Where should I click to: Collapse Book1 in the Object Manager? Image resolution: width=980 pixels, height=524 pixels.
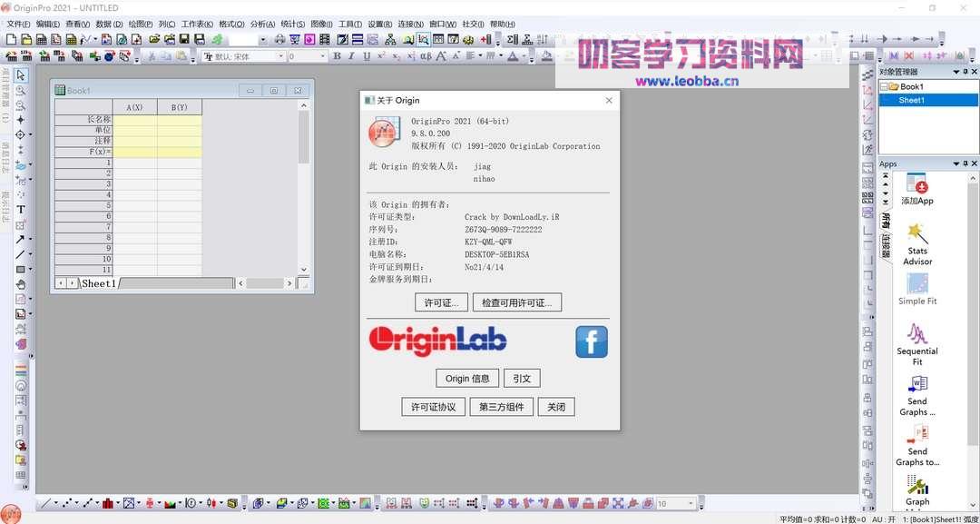(x=885, y=85)
